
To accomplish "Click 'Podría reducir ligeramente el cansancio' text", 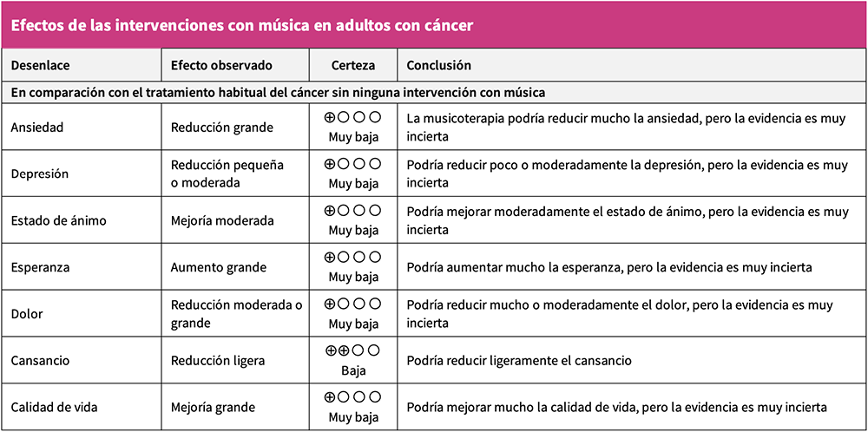I will pyautogui.click(x=519, y=361).
